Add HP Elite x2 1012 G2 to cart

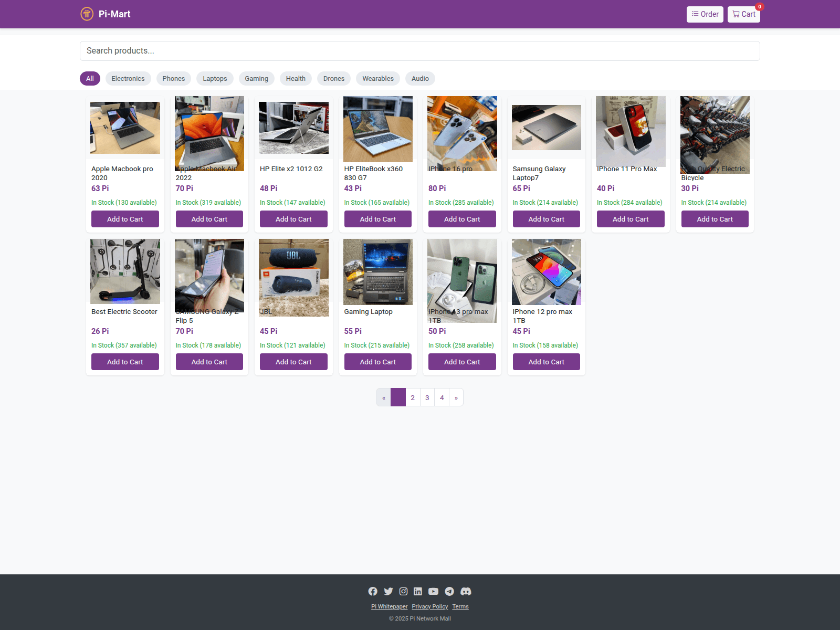tap(293, 219)
